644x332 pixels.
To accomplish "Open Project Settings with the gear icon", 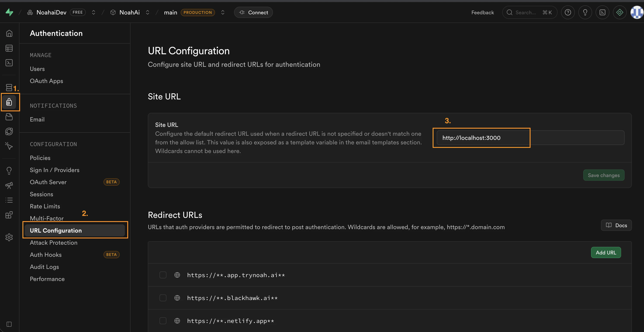I will [9, 237].
